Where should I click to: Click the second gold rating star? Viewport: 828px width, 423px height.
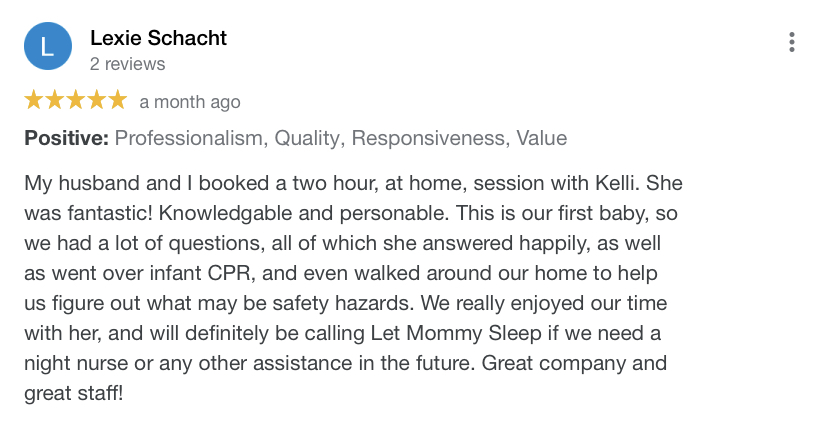[x=55, y=100]
